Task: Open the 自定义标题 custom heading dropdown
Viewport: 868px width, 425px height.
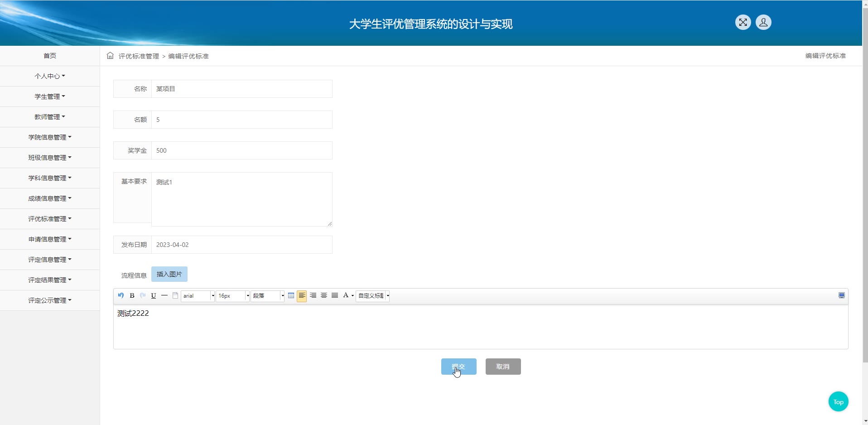Action: (373, 296)
